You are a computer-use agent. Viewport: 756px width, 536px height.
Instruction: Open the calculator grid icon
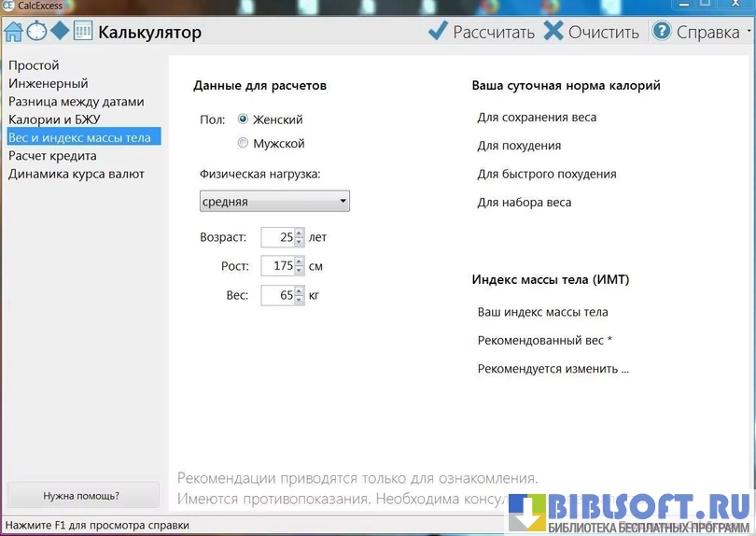coord(83,32)
